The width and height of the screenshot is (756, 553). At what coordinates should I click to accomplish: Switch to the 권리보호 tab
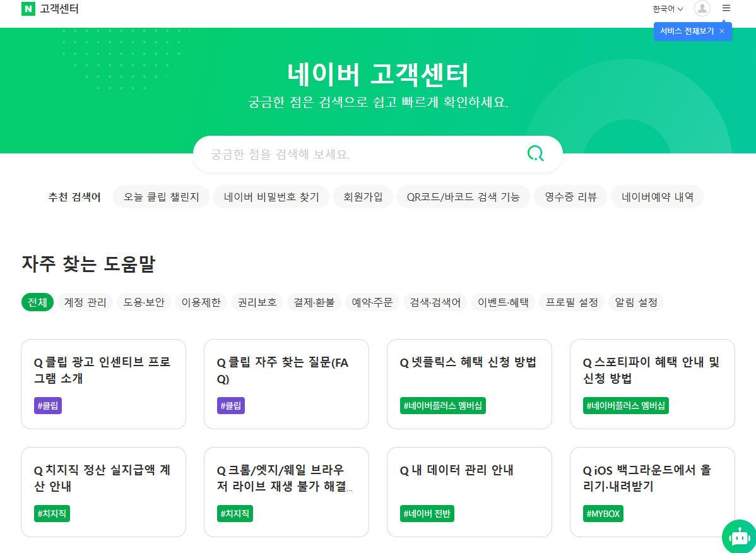pos(257,302)
